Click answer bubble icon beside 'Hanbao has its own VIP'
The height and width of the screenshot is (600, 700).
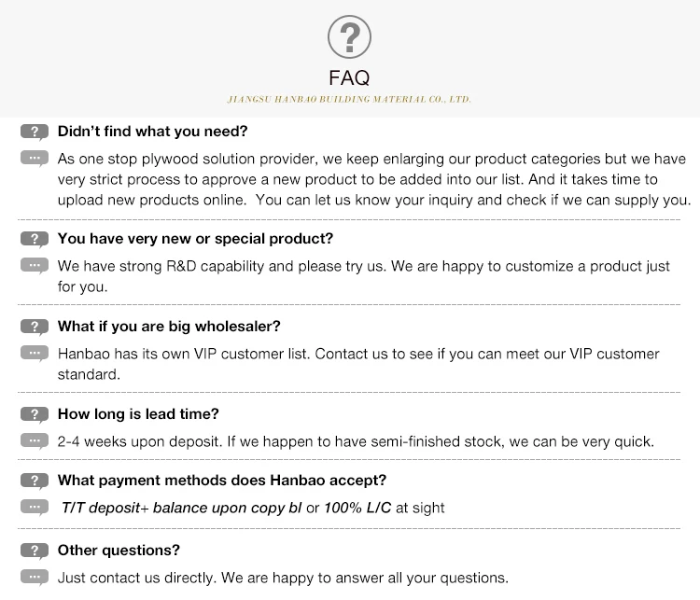point(34,354)
